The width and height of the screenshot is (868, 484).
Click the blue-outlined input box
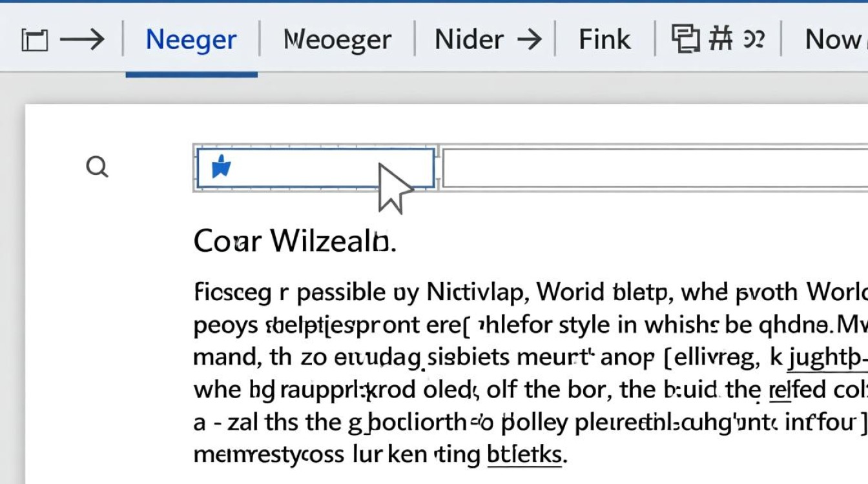pyautogui.click(x=316, y=168)
